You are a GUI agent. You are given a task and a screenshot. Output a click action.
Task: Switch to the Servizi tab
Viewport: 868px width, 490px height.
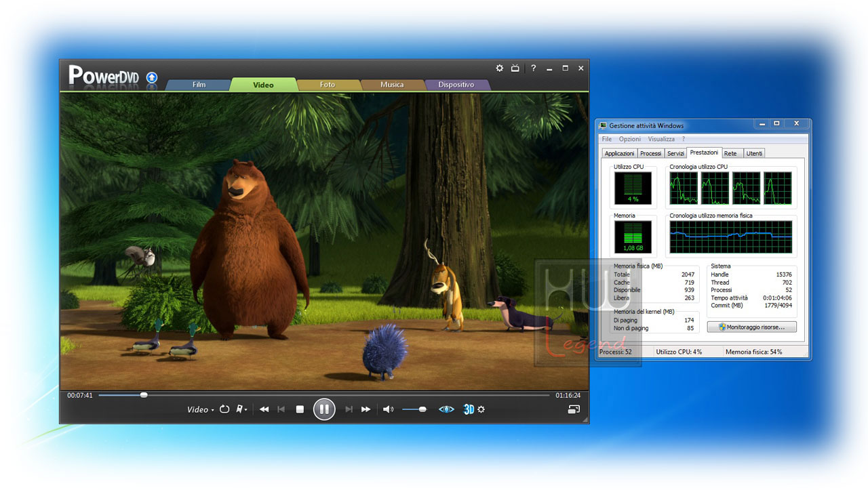675,153
